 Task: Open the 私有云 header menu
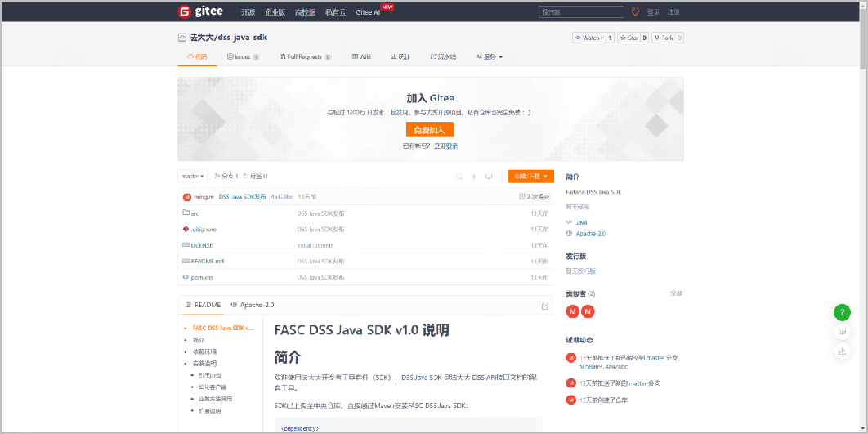click(335, 11)
